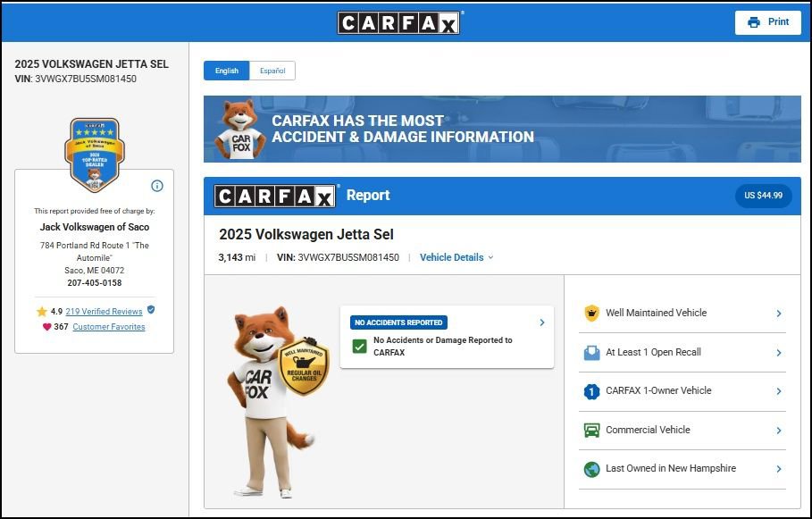Click the report VIN next to mileage

click(338, 257)
